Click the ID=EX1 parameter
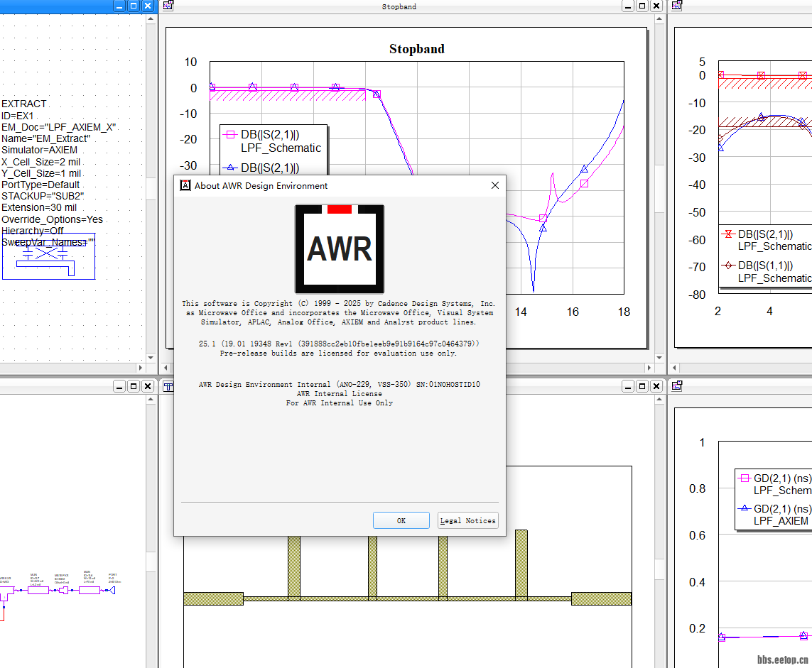 tap(18, 116)
